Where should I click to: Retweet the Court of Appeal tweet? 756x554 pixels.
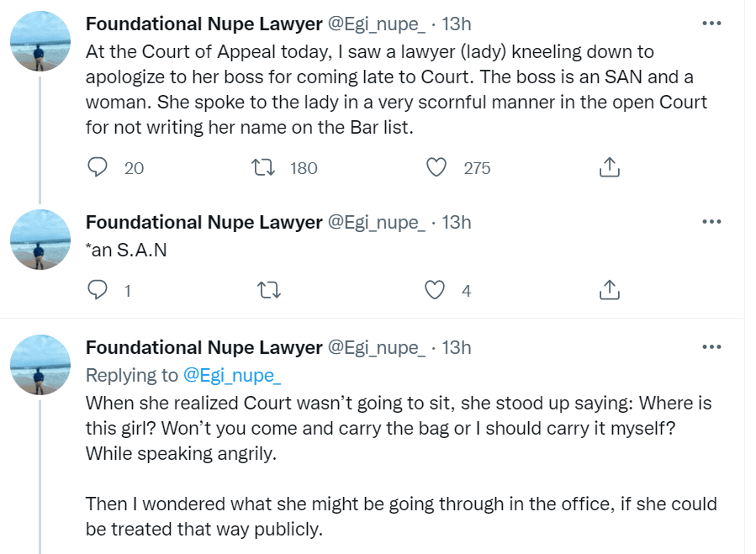point(266,168)
